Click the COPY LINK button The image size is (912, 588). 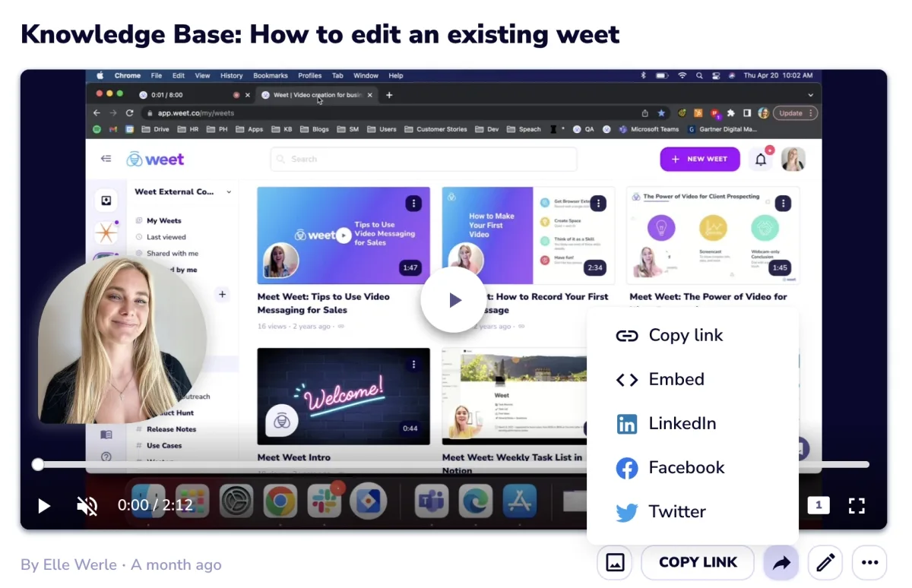click(698, 563)
